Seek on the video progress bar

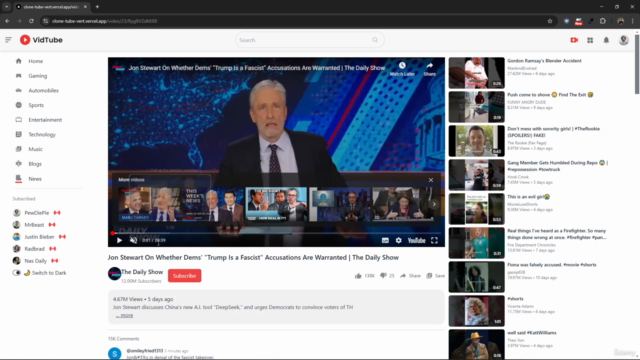click(x=276, y=233)
